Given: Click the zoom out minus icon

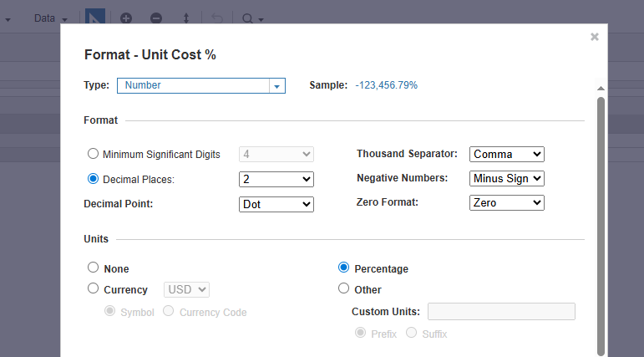Looking at the screenshot, I should tap(156, 18).
